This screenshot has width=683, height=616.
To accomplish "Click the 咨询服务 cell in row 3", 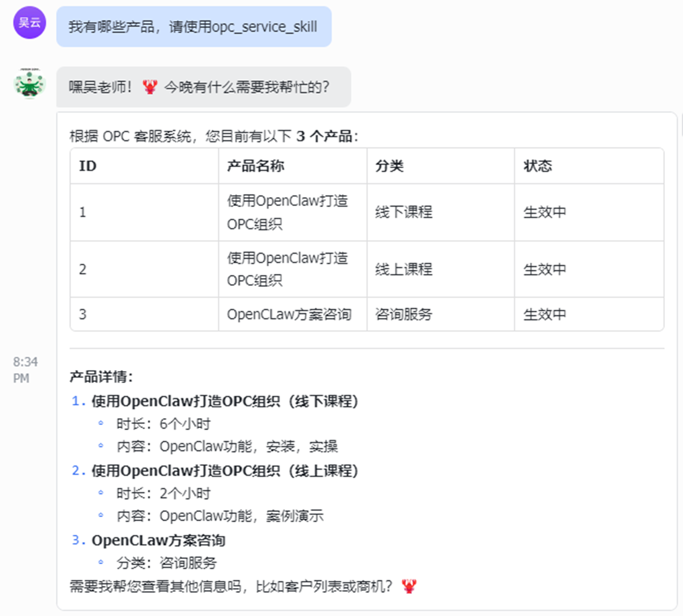I will tap(403, 314).
